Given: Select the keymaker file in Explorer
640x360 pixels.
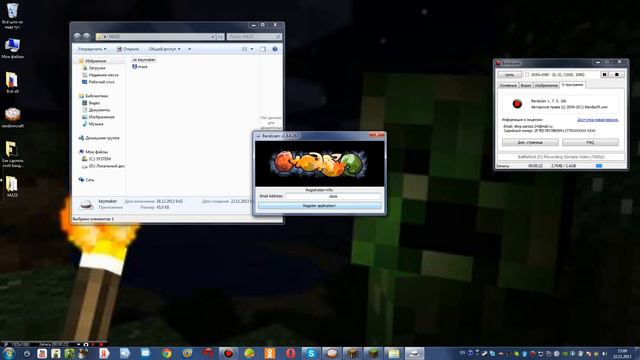Looking at the screenshot, I should [x=144, y=60].
